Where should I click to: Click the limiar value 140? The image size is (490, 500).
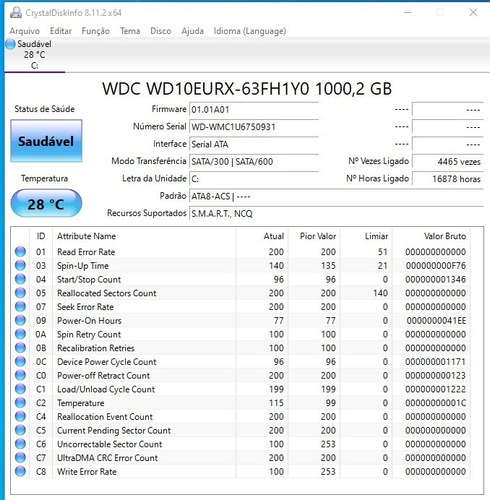(380, 293)
